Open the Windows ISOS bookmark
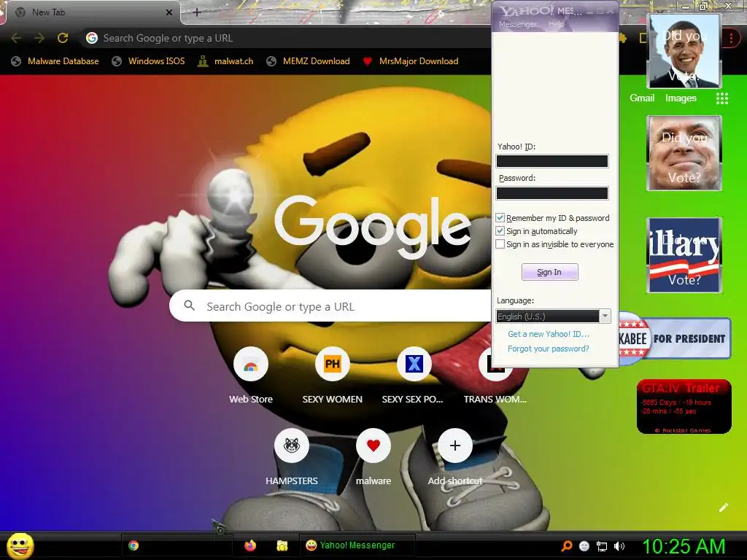This screenshot has height=560, width=747. click(x=148, y=61)
